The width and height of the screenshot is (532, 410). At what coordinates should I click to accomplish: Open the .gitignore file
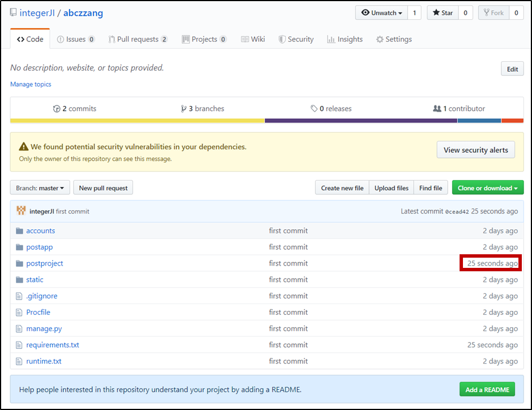point(42,296)
